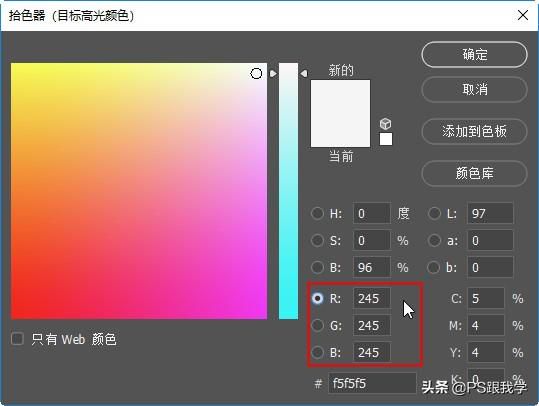Click the 取消 button
The height and width of the screenshot is (406, 539).
474,90
